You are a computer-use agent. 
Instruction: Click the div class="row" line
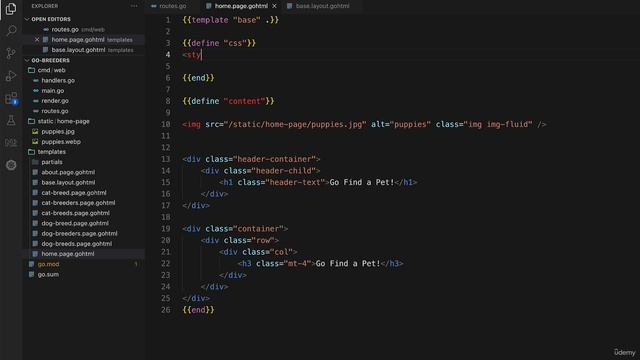(x=240, y=240)
